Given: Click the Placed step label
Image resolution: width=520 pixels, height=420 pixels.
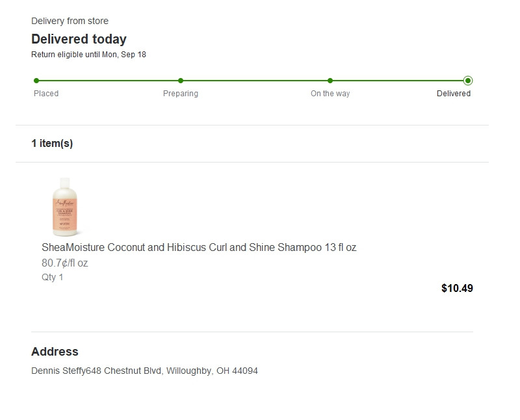Looking at the screenshot, I should [x=46, y=94].
